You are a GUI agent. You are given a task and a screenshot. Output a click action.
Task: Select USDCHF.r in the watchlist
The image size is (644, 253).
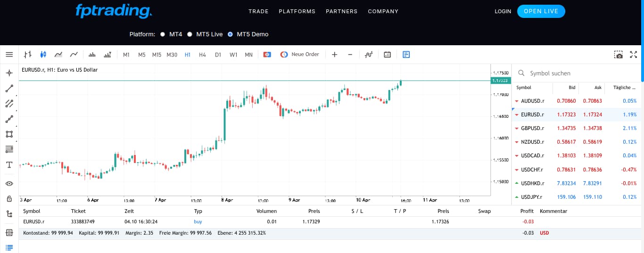pyautogui.click(x=577, y=170)
